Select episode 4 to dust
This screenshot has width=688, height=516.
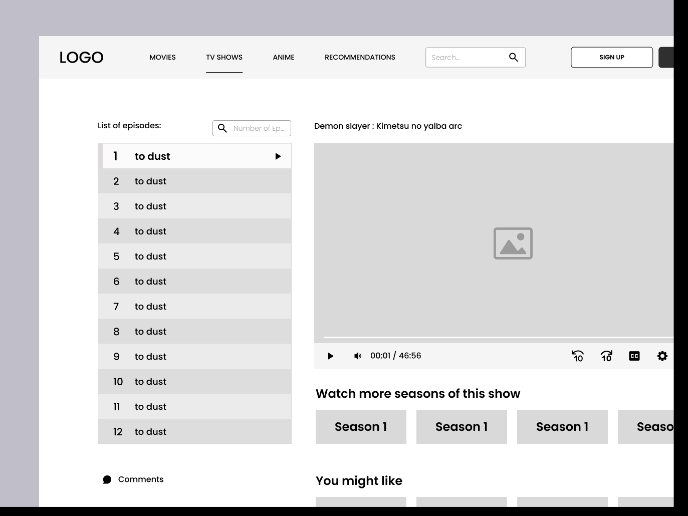pyautogui.click(x=195, y=231)
